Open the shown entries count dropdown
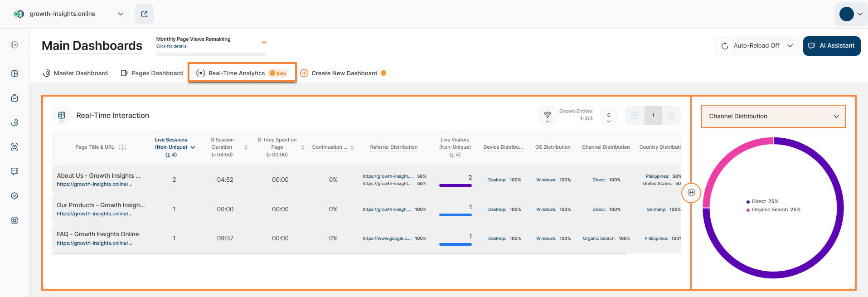This screenshot has height=297, width=868. coord(608,117)
